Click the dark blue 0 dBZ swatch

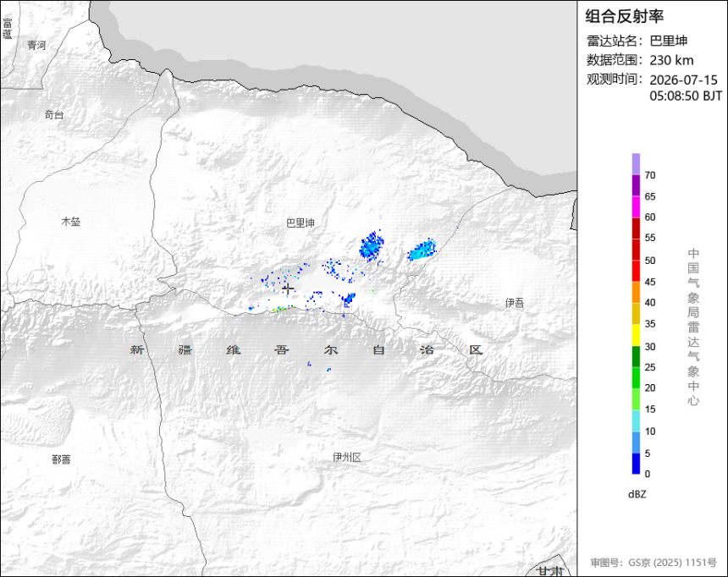(636, 464)
